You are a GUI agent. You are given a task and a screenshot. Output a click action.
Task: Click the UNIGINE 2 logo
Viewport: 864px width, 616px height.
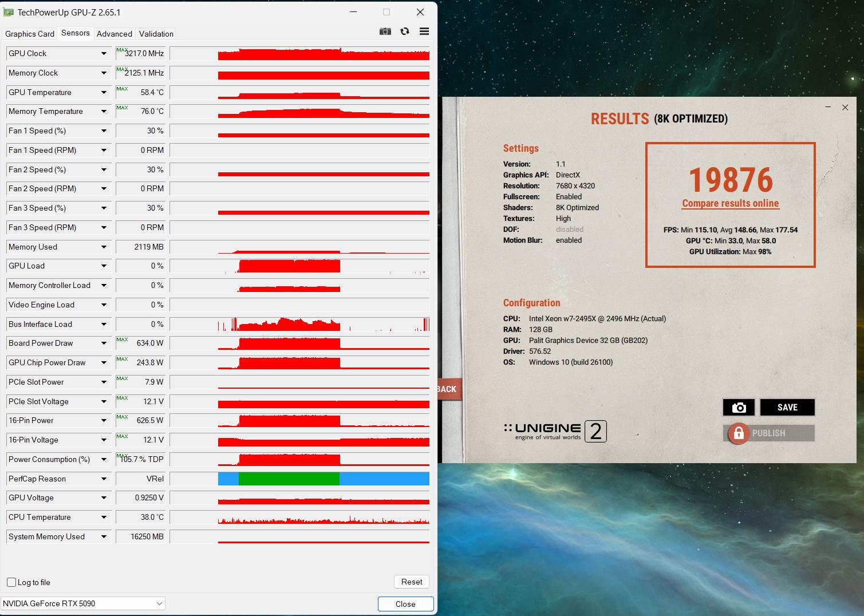[x=555, y=432]
